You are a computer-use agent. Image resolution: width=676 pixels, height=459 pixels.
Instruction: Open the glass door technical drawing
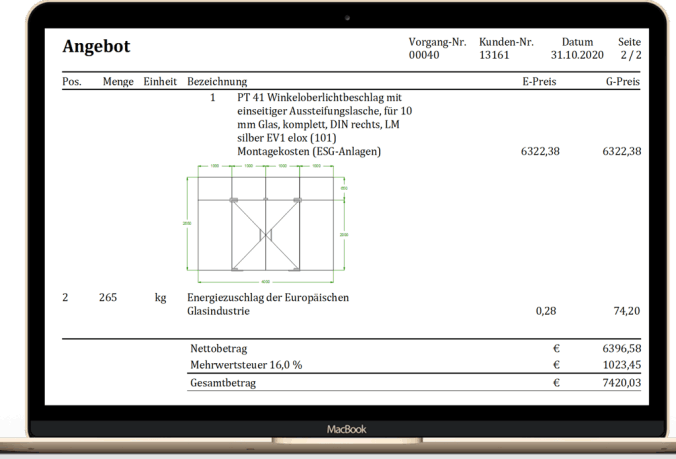[266, 218]
